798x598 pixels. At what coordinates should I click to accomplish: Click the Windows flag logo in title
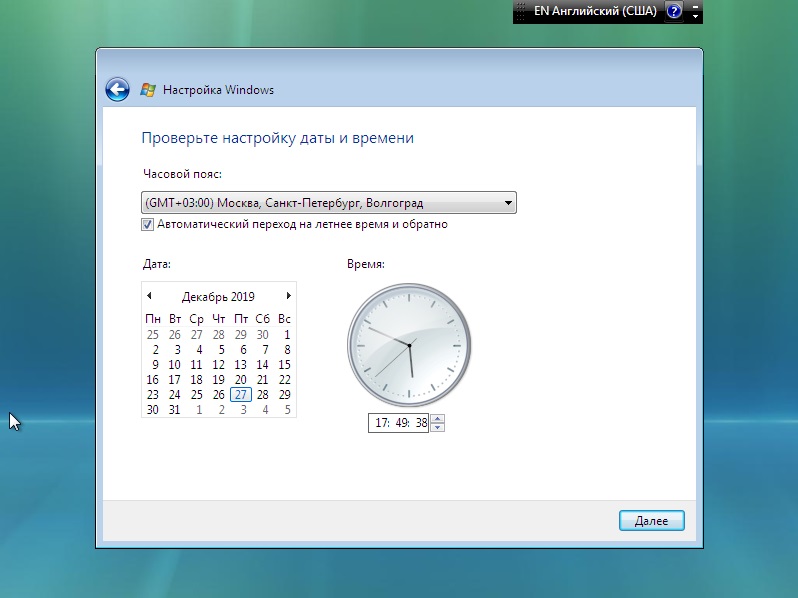pyautogui.click(x=148, y=90)
